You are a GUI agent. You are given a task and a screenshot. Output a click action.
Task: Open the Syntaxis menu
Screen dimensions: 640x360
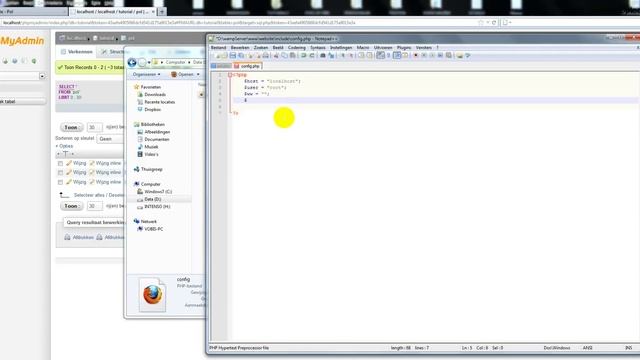(318, 48)
